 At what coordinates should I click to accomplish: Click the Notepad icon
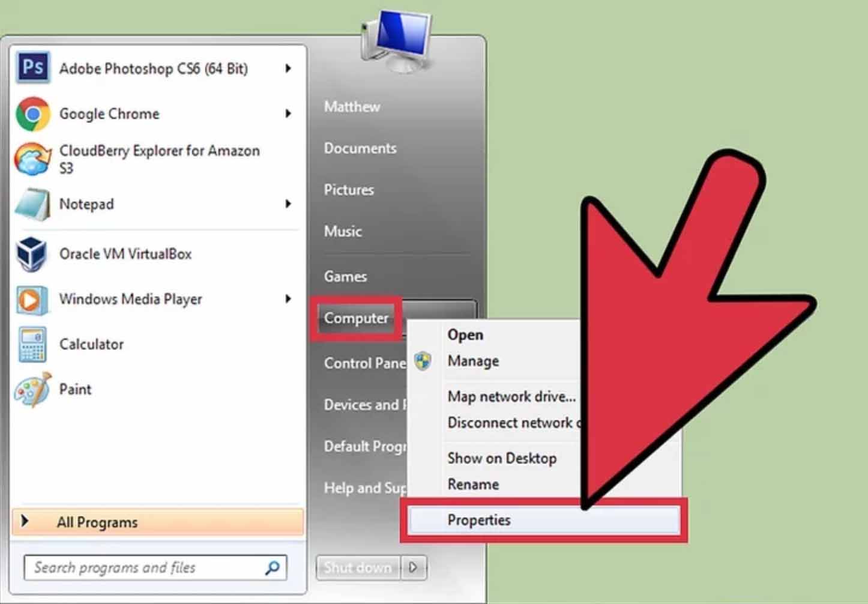pyautogui.click(x=32, y=204)
